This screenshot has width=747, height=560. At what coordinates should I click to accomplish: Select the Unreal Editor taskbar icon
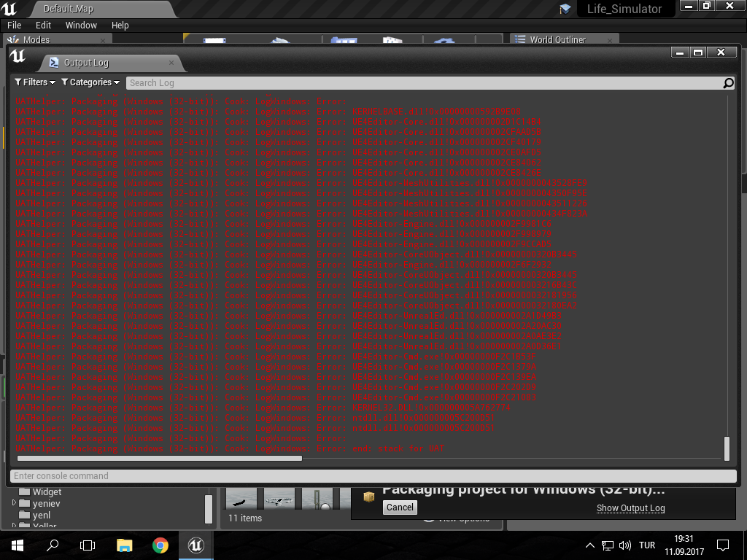[196, 545]
